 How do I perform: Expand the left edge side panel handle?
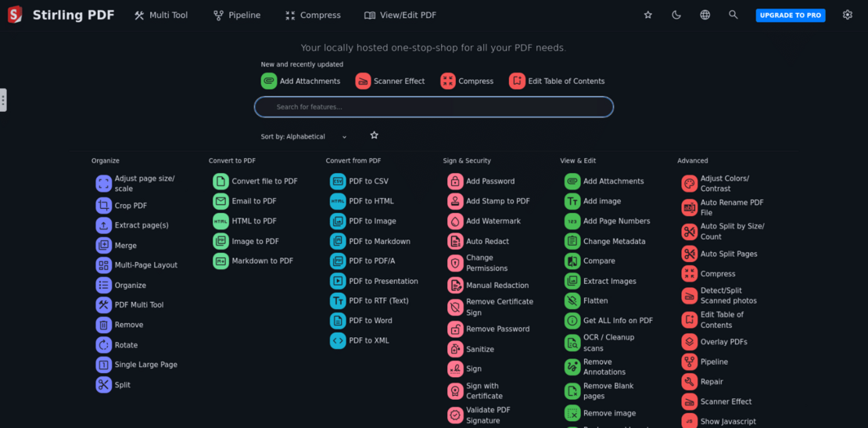[x=3, y=100]
